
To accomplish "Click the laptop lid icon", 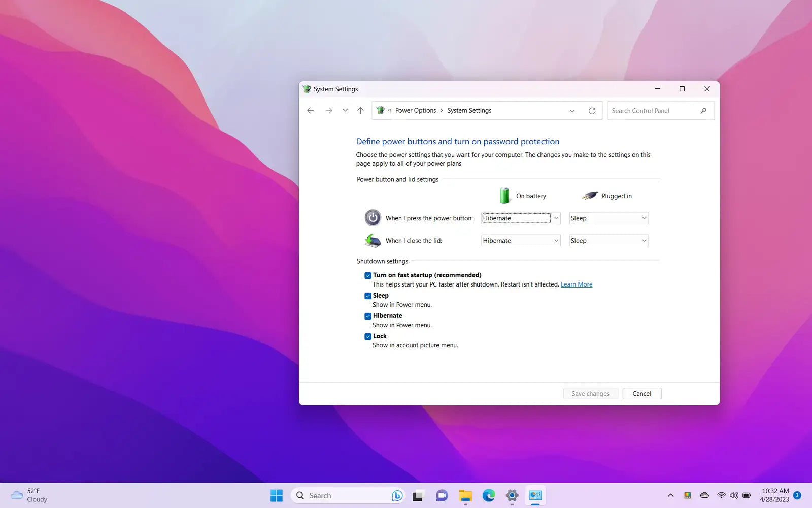I will coord(373,240).
